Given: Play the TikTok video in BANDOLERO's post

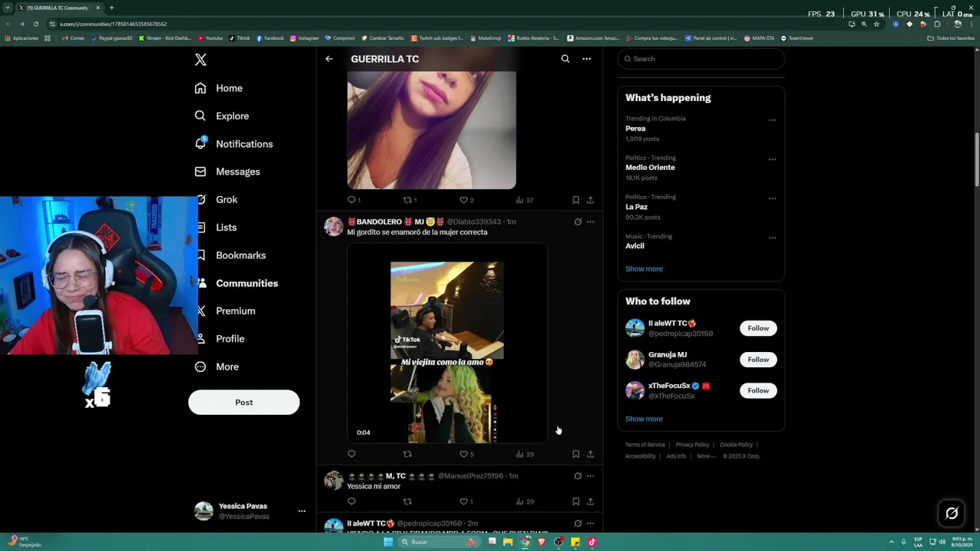Looking at the screenshot, I should point(447,344).
